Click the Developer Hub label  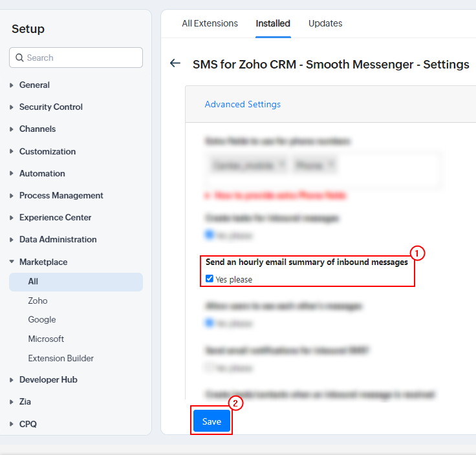click(49, 379)
